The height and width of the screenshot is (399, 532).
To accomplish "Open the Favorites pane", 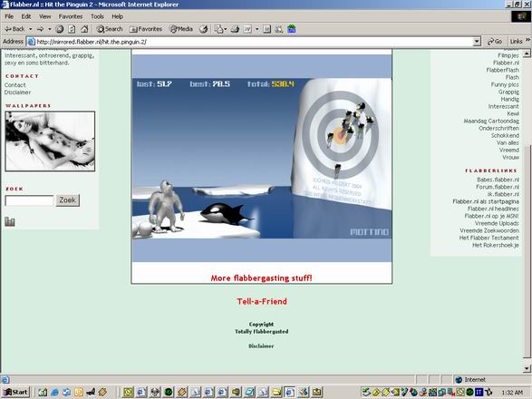I will tap(146, 29).
